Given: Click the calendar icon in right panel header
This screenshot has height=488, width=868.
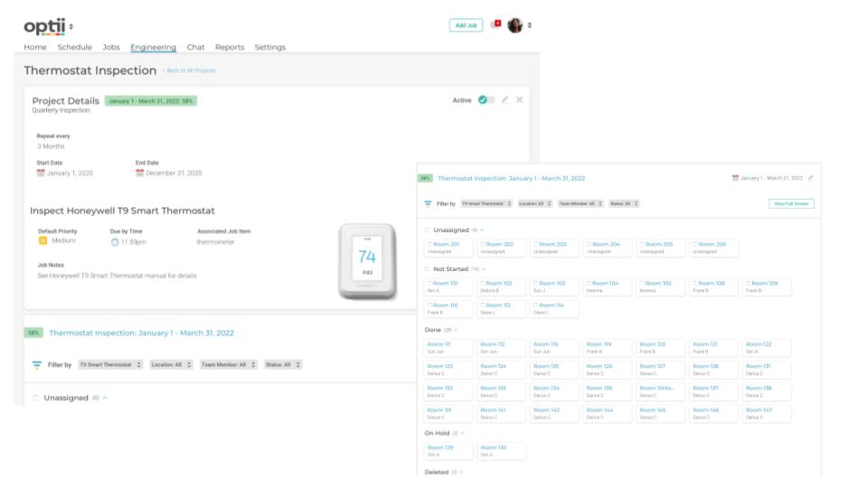Looking at the screenshot, I should tap(735, 178).
